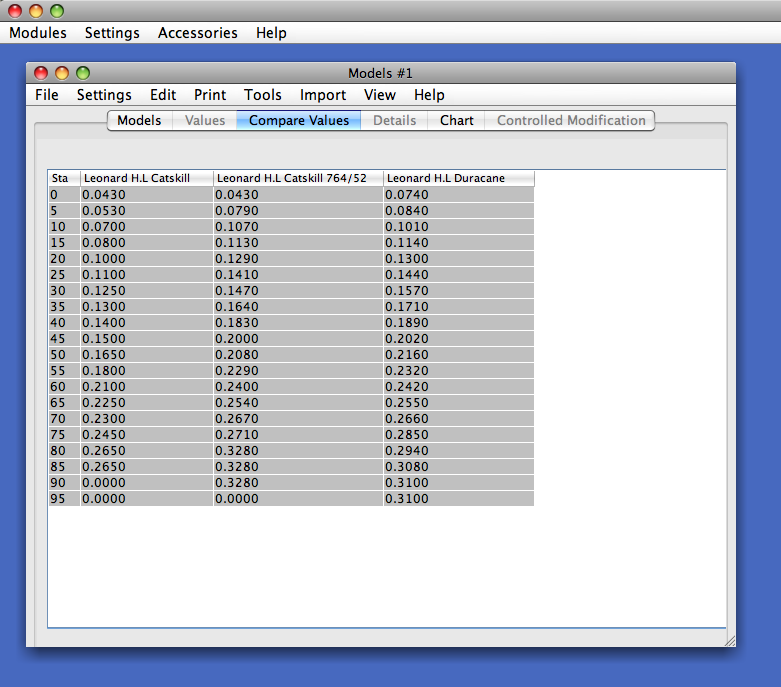The width and height of the screenshot is (781, 687).
Task: Click the main application green zoom button
Action: coord(57,10)
